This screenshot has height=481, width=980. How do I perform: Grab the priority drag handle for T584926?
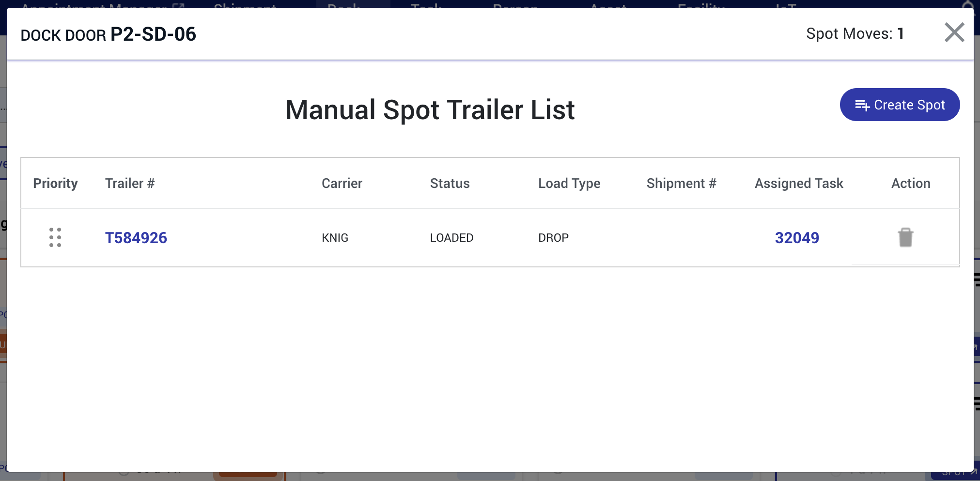pos(55,237)
